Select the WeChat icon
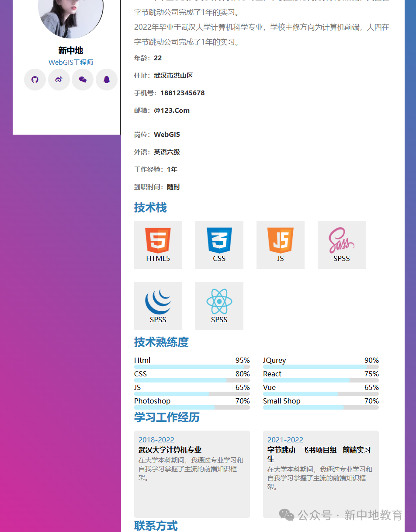 click(83, 80)
